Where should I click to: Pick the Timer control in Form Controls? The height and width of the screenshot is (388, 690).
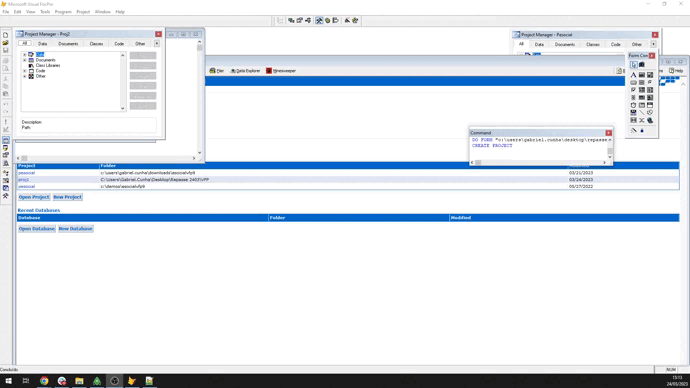click(633, 105)
